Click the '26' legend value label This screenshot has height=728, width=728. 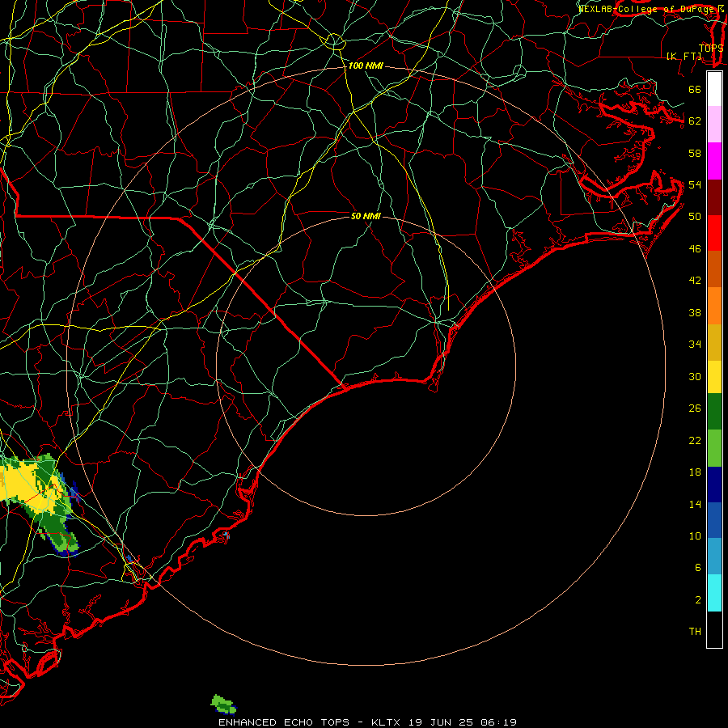point(695,408)
